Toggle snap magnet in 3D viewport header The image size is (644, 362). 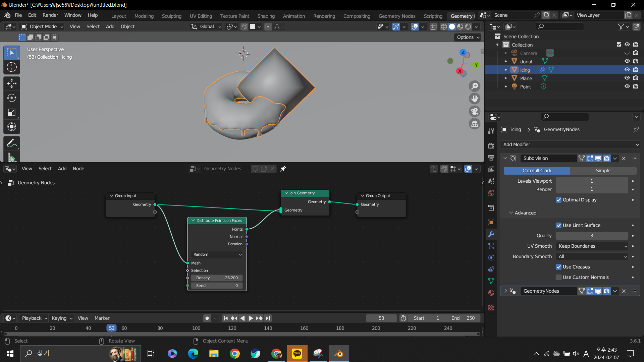click(245, 26)
